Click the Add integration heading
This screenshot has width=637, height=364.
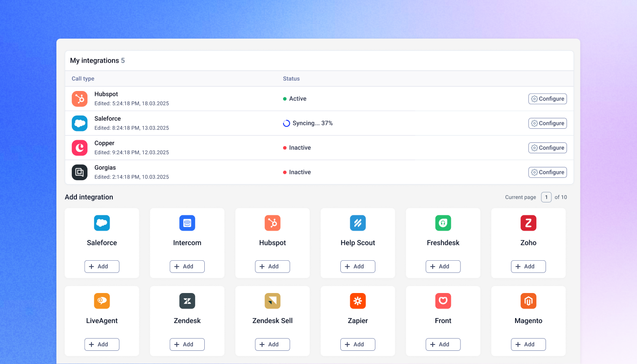(x=89, y=197)
